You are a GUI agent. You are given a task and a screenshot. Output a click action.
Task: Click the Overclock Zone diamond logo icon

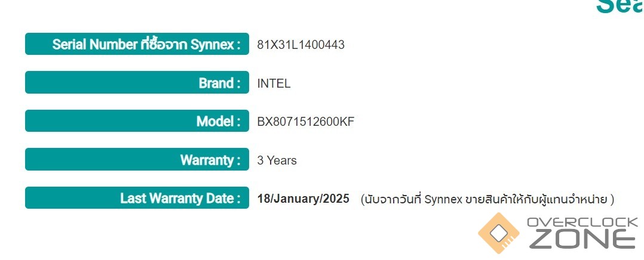click(x=498, y=233)
